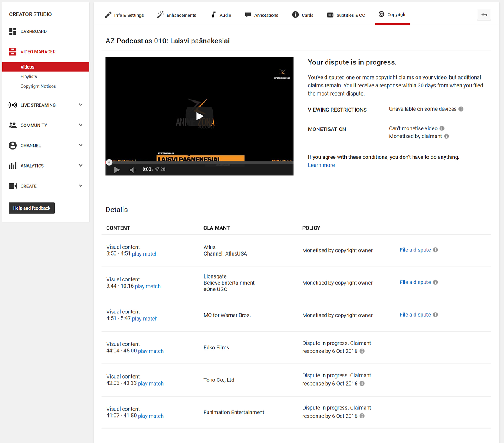Viewport: 504px width, 443px height.
Task: Click the Toho Co., Ltd. claimant text
Action: [219, 380]
